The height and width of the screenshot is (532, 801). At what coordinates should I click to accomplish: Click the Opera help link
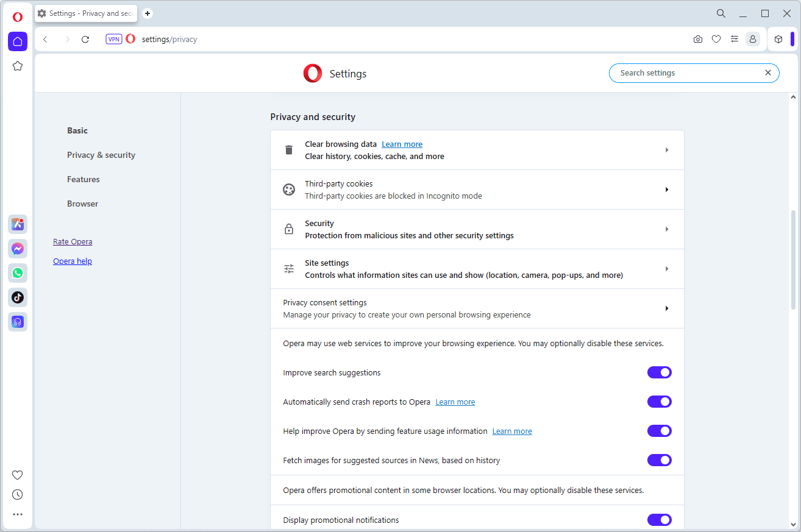tap(73, 261)
